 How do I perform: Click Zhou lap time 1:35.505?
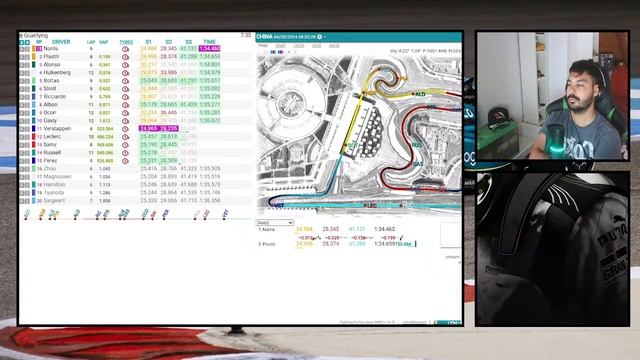(x=209, y=169)
